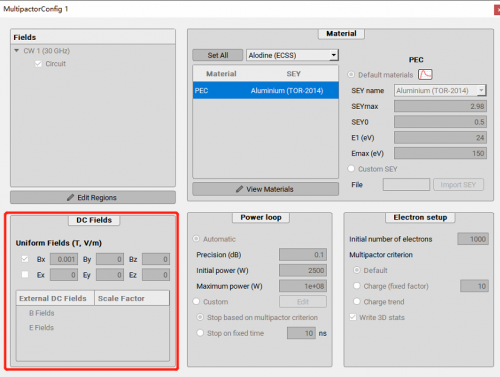Click the Custom power loop Edit button
Screen dimensions: 500x377
[x=303, y=302]
